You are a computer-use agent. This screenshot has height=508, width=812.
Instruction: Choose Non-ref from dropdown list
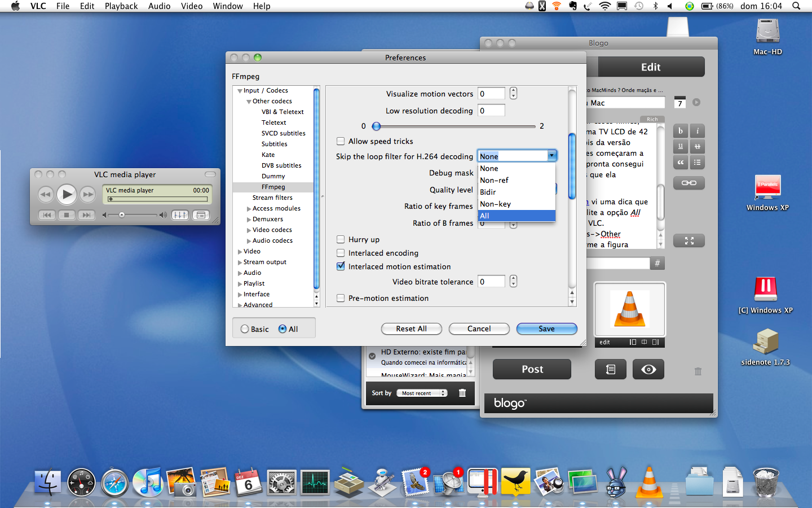coord(517,180)
